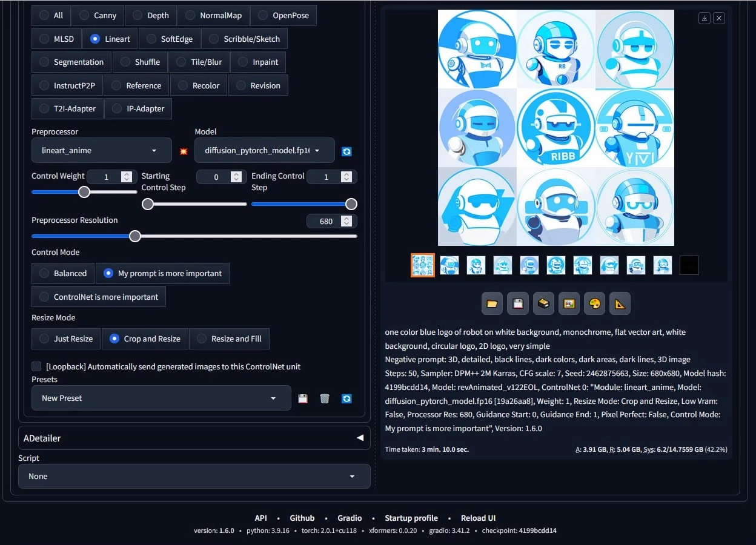Screen dimensions: 756x545
Task: Run the preprocessor via the explosion icon
Action: (x=184, y=151)
